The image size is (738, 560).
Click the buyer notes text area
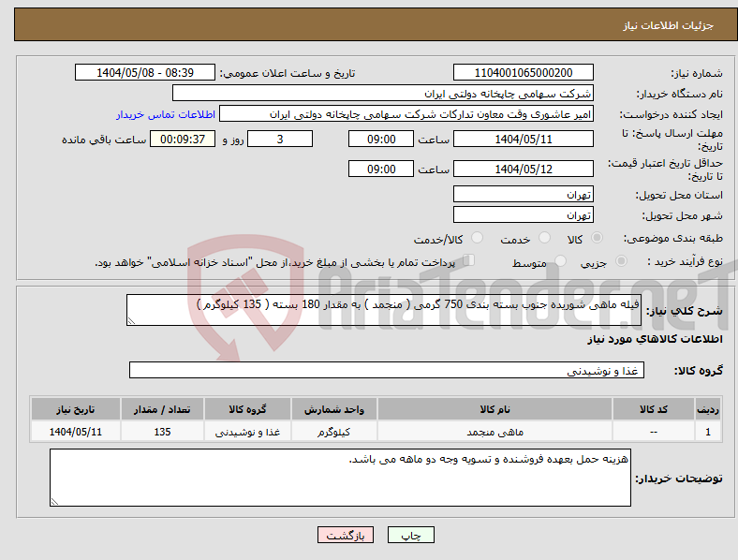(x=340, y=478)
